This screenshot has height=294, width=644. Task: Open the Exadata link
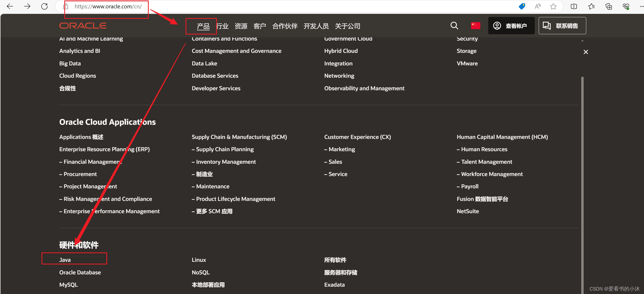tap(335, 285)
